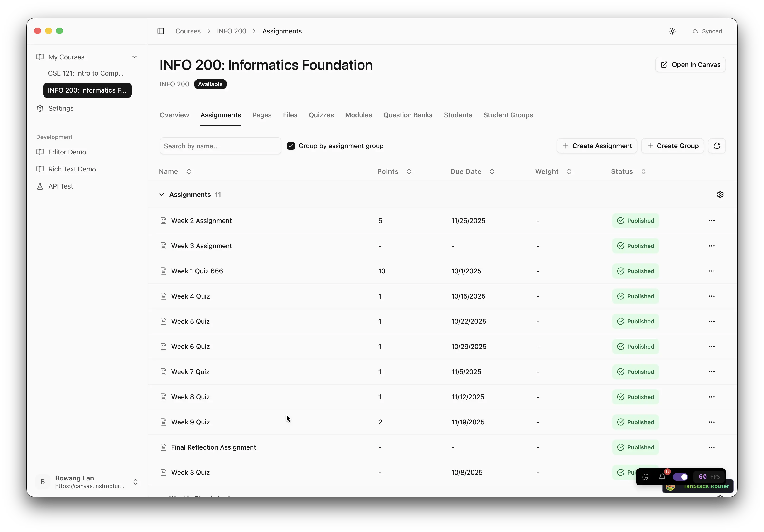
Task: Open the account switcher next to Bowang Lan
Action: [x=136, y=481]
